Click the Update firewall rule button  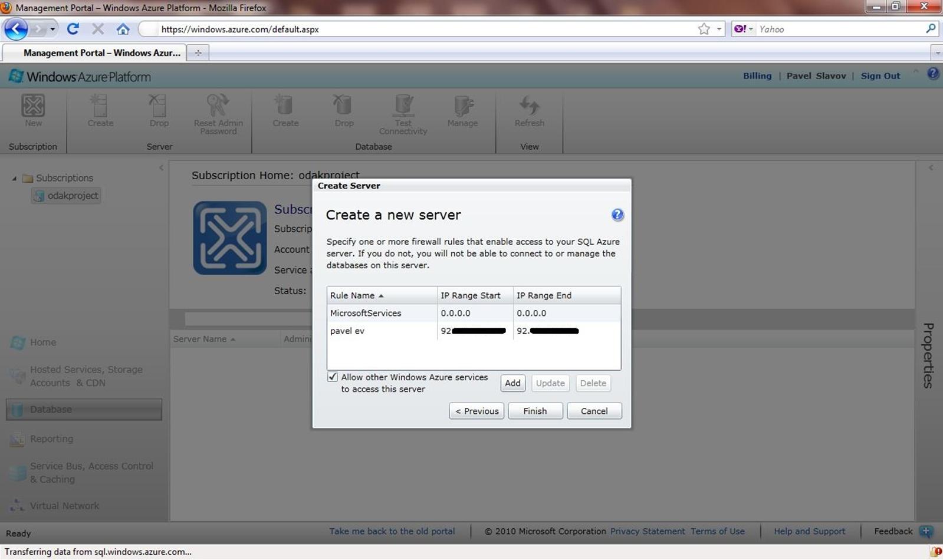pos(550,383)
